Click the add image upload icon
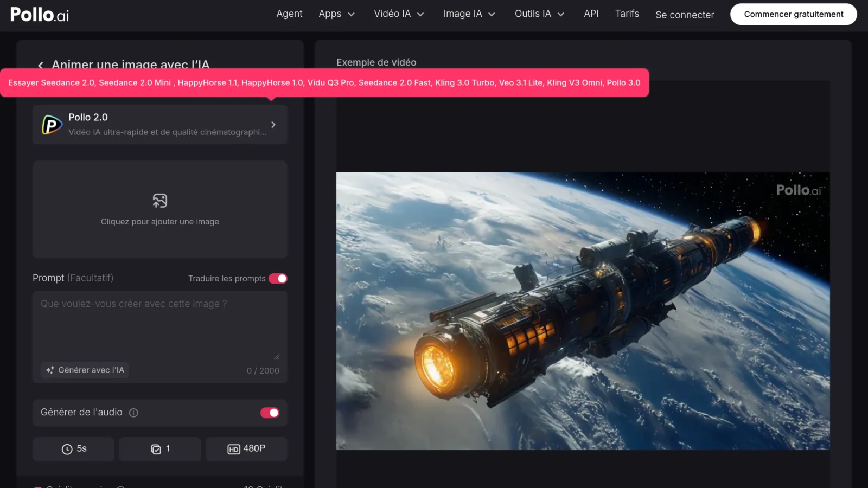The width and height of the screenshot is (868, 488). [x=160, y=201]
